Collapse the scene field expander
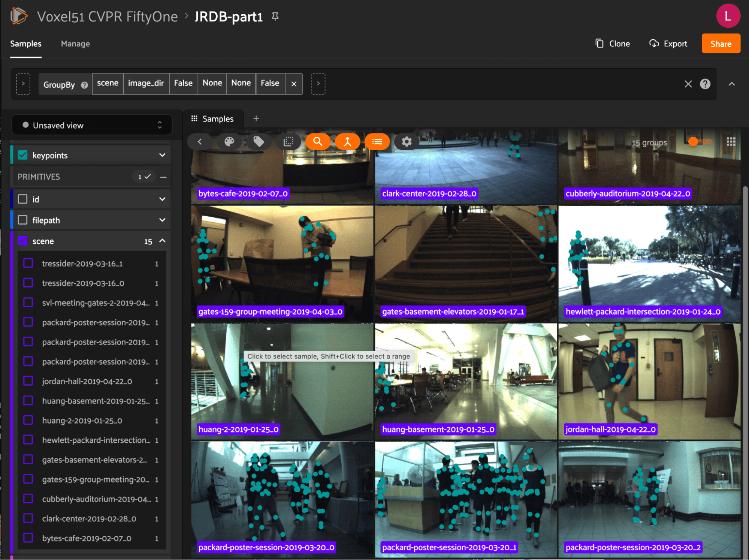This screenshot has height=560, width=749. 162,241
